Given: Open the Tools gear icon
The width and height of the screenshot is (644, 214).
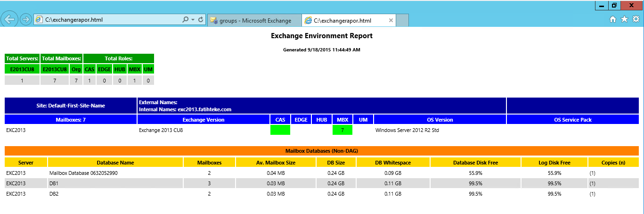Looking at the screenshot, I should [x=636, y=19].
